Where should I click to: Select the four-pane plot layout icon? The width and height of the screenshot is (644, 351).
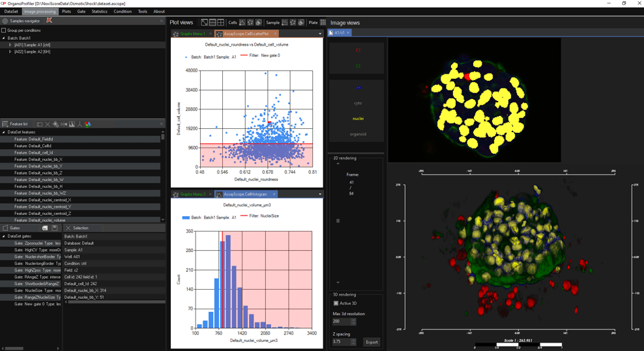[x=221, y=22]
